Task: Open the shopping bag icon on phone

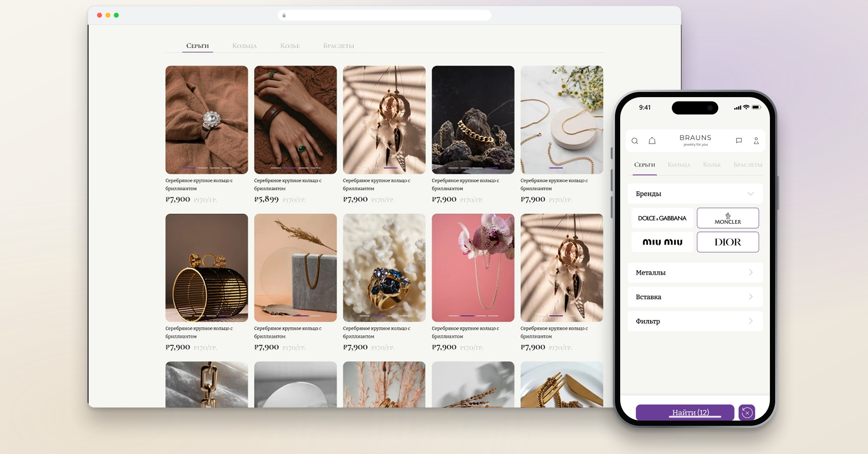Action: click(x=652, y=140)
